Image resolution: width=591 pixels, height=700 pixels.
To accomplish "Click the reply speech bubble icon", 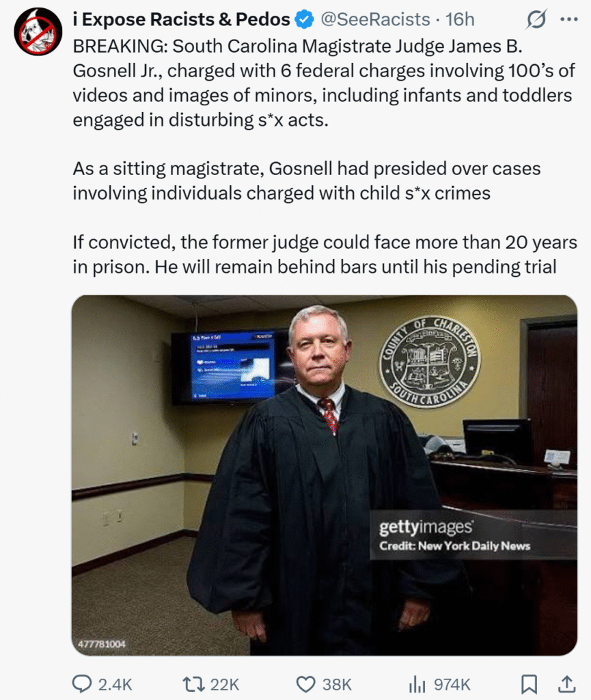I will coord(81,684).
